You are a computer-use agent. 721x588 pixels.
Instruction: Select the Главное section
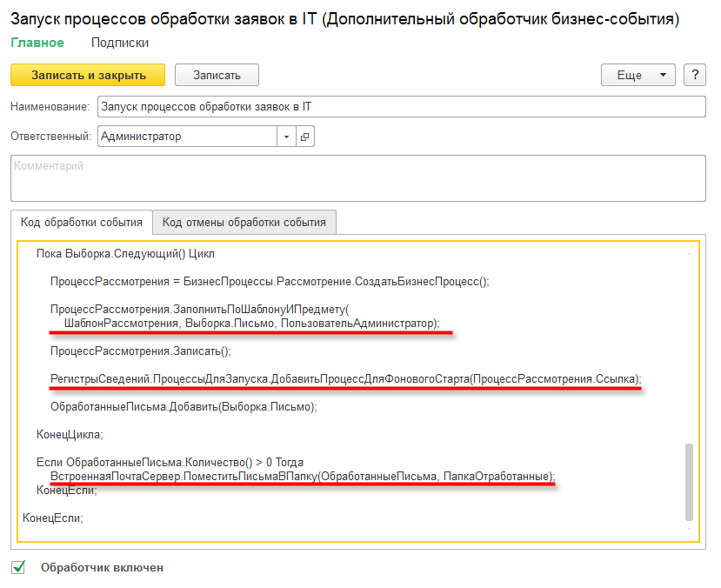(37, 43)
